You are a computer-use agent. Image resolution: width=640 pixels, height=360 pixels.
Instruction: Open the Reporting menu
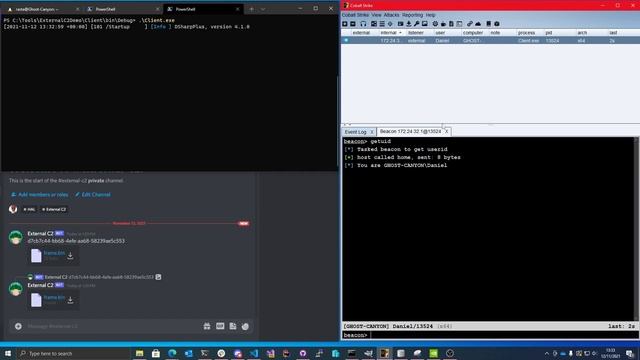[412, 15]
